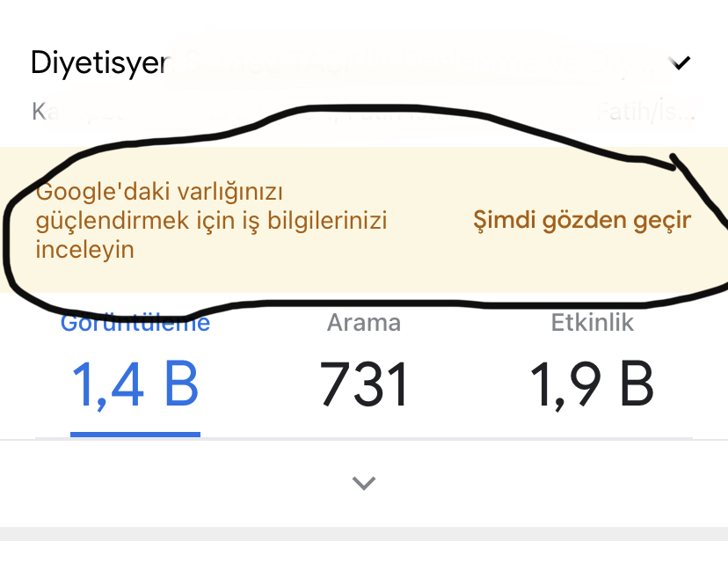
Task: Open the Diyetisyen business profile title
Action: (344, 62)
